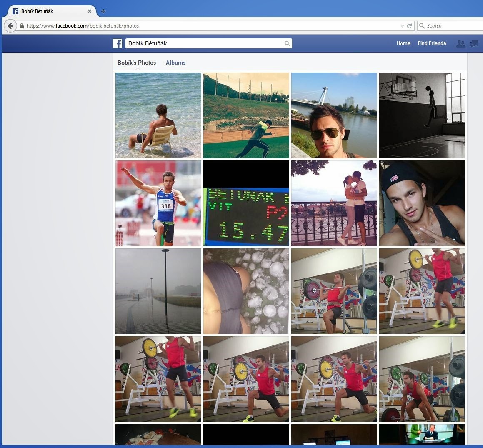The height and width of the screenshot is (448, 483).
Task: Click the padlock site security icon
Action: click(22, 26)
